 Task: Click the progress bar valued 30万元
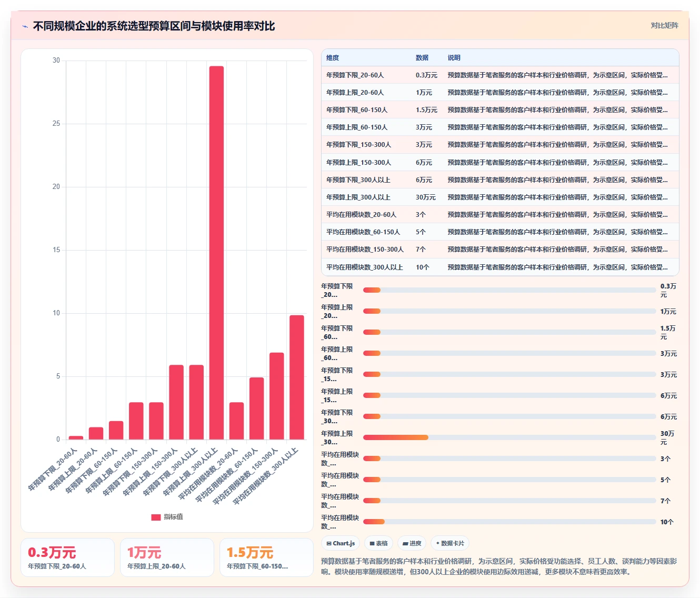click(509, 437)
